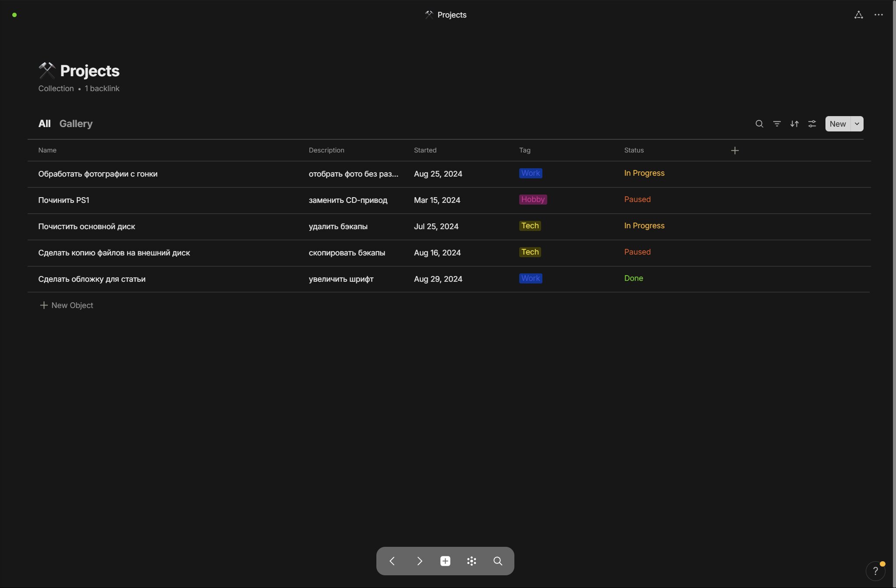This screenshot has width=896, height=588.
Task: Open the three-dots menu in top bar
Action: 878,15
